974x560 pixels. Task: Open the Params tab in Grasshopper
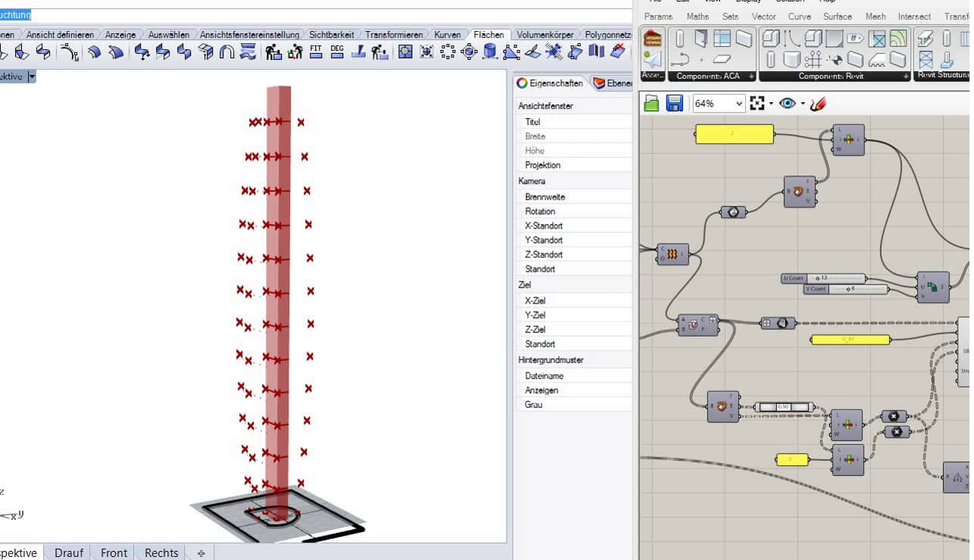pyautogui.click(x=658, y=16)
